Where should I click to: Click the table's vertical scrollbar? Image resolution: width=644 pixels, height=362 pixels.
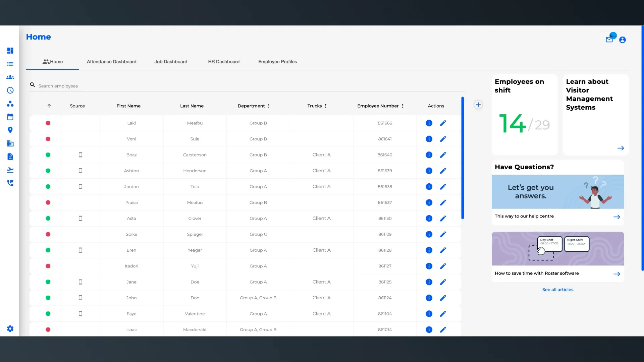(x=463, y=158)
